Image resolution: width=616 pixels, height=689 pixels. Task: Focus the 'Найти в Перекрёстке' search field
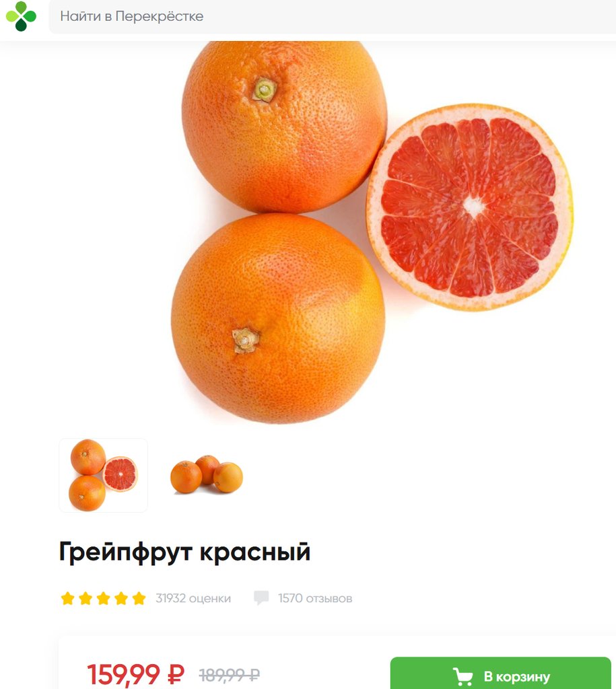[x=333, y=17]
